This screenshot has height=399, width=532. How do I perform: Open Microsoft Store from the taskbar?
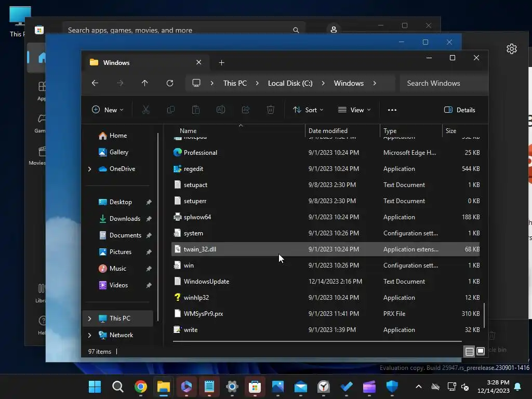point(255,387)
